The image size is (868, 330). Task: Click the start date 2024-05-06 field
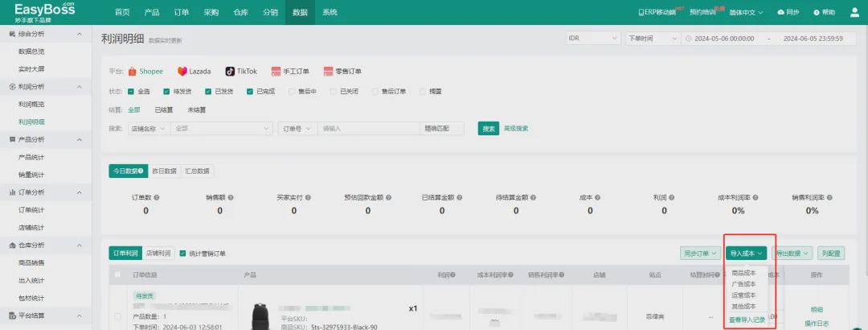click(724, 39)
